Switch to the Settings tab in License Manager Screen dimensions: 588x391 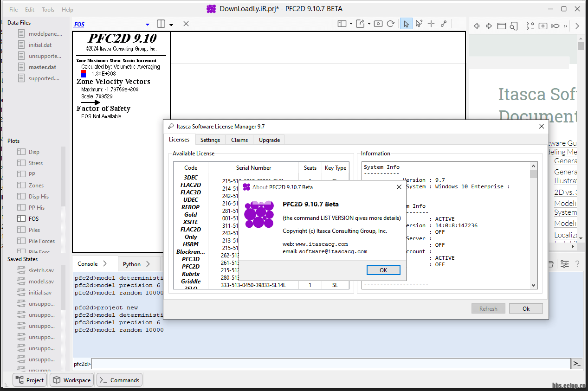coord(210,140)
